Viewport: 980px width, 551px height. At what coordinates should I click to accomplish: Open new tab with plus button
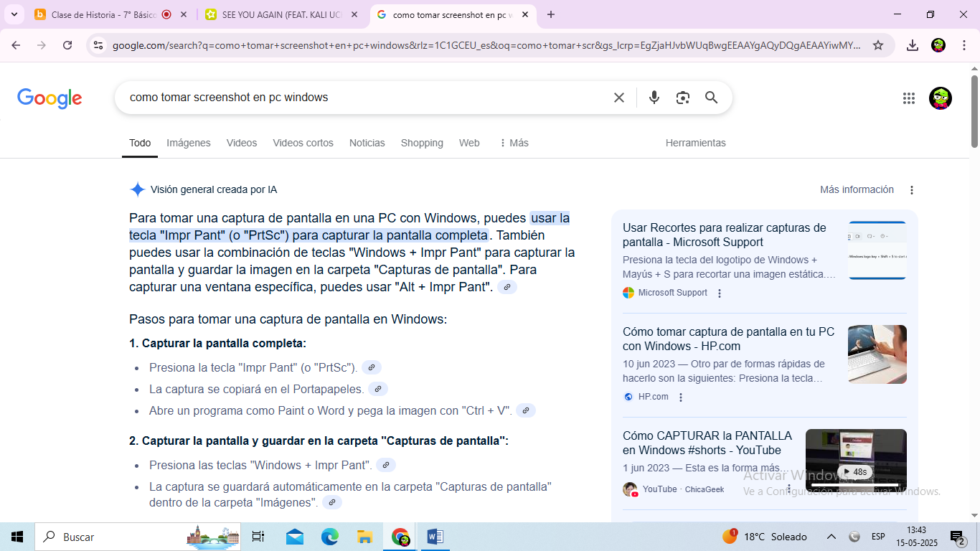pyautogui.click(x=551, y=14)
